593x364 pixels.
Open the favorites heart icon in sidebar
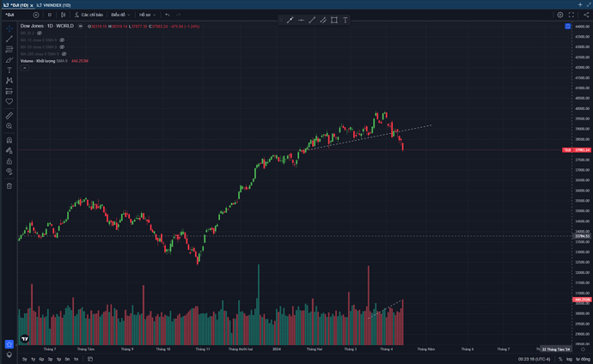tap(9, 101)
